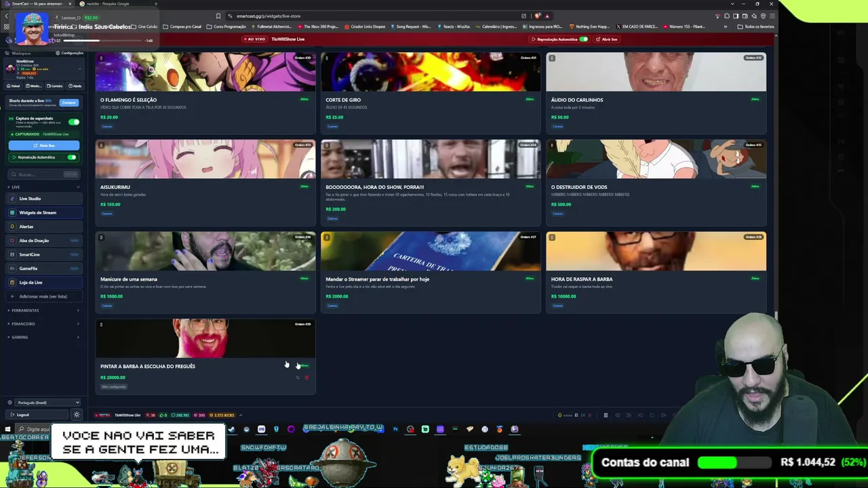Open the Windows Start menu

(7, 429)
